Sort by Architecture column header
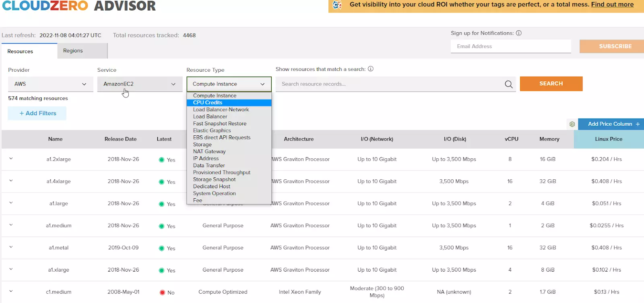 pos(299,139)
